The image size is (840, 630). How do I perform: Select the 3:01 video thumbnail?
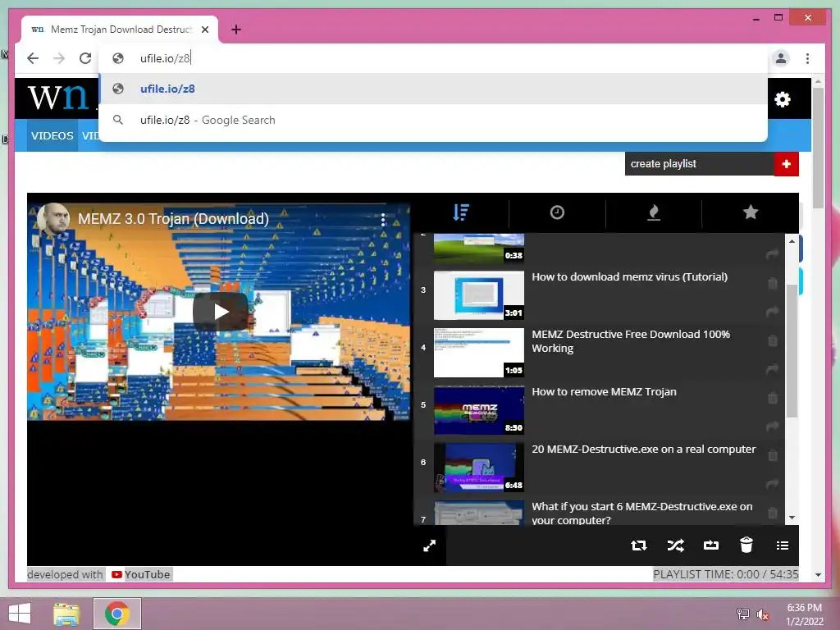tap(478, 295)
